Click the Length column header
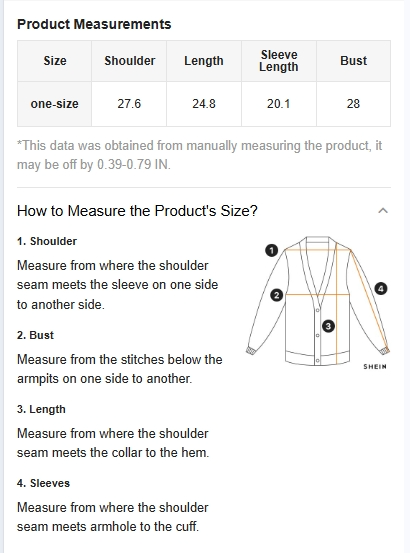The width and height of the screenshot is (410, 553). click(204, 61)
